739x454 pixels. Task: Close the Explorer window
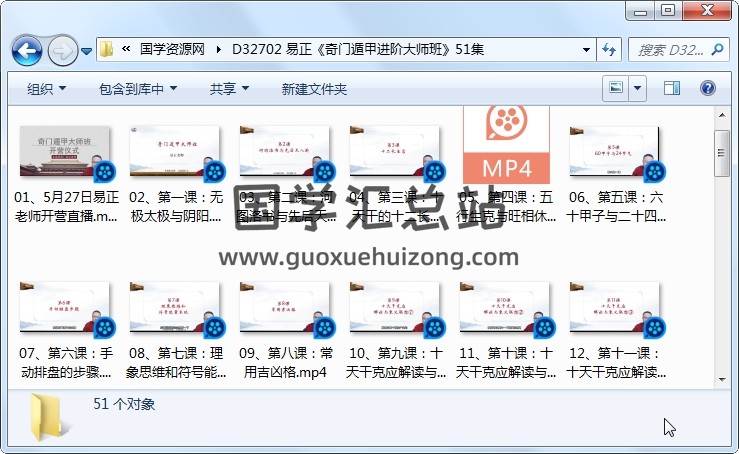[x=707, y=10]
